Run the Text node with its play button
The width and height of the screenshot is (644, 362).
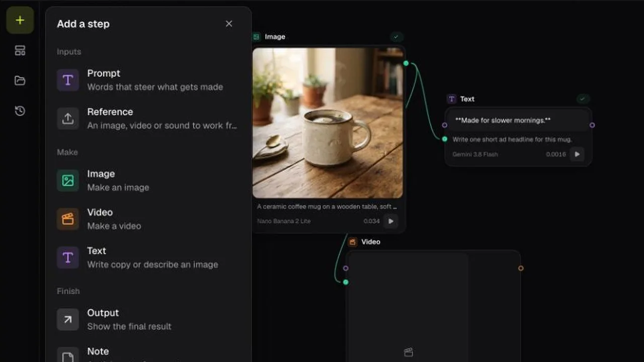(x=578, y=154)
